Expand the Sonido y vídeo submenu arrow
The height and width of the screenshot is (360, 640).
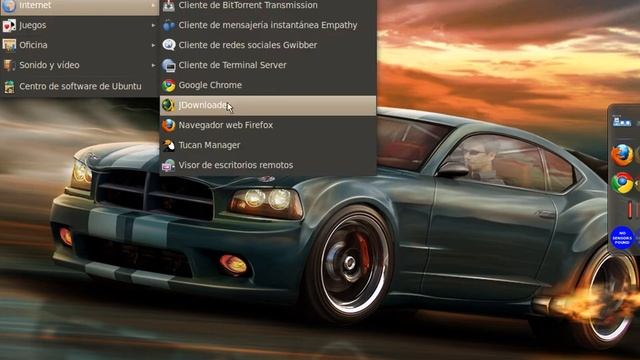tap(153, 65)
